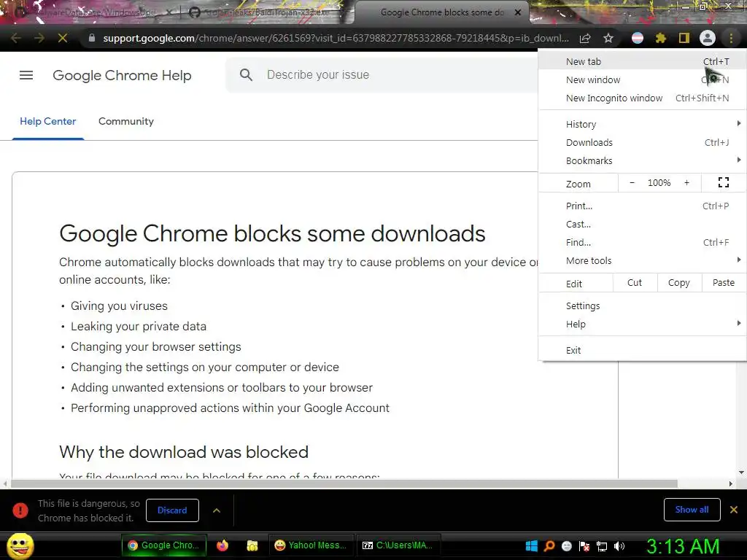Go forward to the next page
The image size is (747, 560).
39,38
